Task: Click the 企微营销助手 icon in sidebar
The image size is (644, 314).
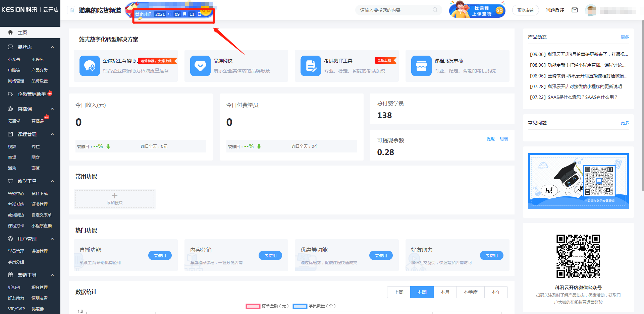Action: point(10,94)
